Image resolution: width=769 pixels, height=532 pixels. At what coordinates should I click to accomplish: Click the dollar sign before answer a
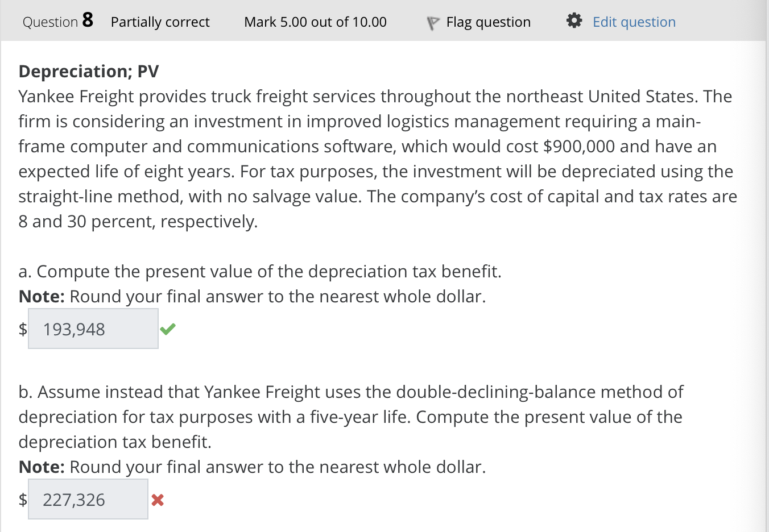coord(22,329)
